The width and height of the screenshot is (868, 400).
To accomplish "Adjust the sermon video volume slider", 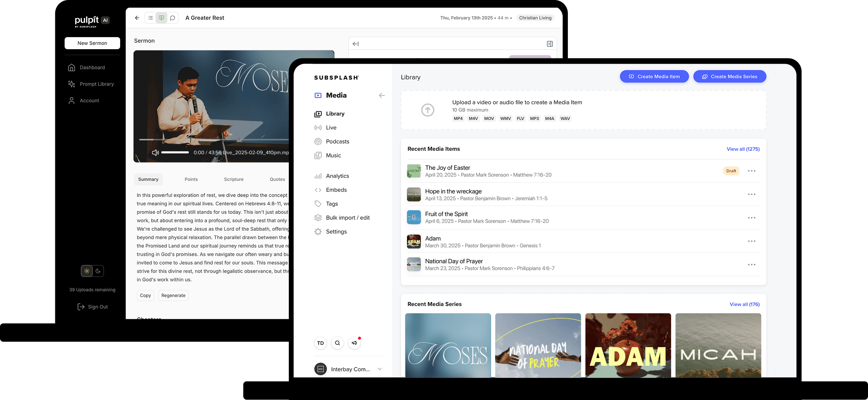I will [175, 152].
